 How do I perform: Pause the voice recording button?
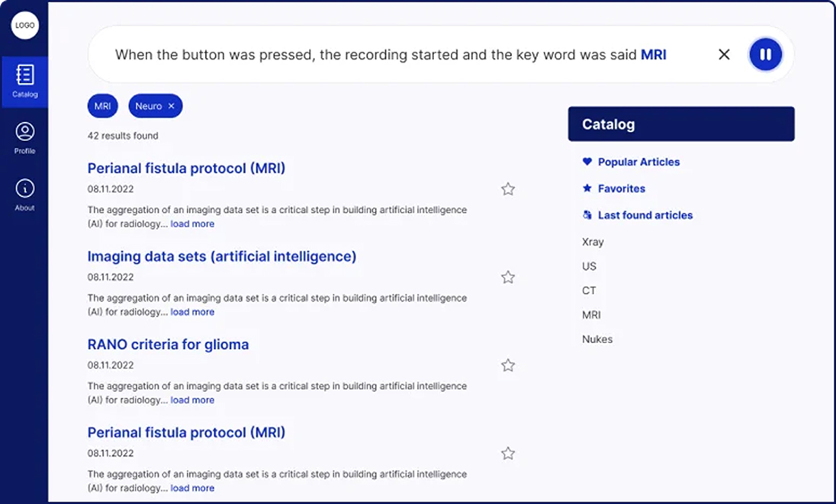click(766, 54)
